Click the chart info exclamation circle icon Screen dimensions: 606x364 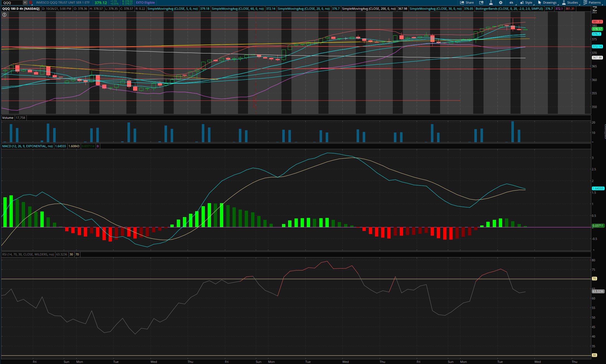pyautogui.click(x=4, y=15)
